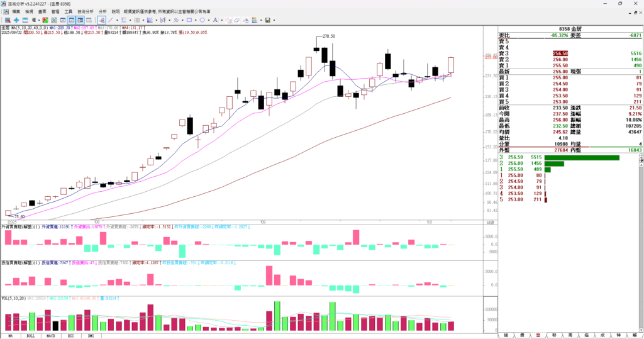Switch to the BOLL indicator tab
The image size is (644, 339).
tap(29, 336)
